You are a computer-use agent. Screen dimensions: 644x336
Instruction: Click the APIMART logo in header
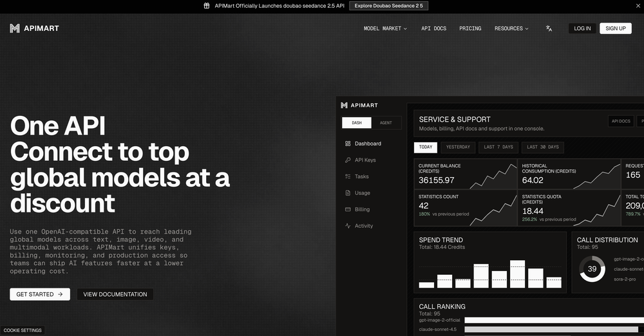[x=35, y=28]
